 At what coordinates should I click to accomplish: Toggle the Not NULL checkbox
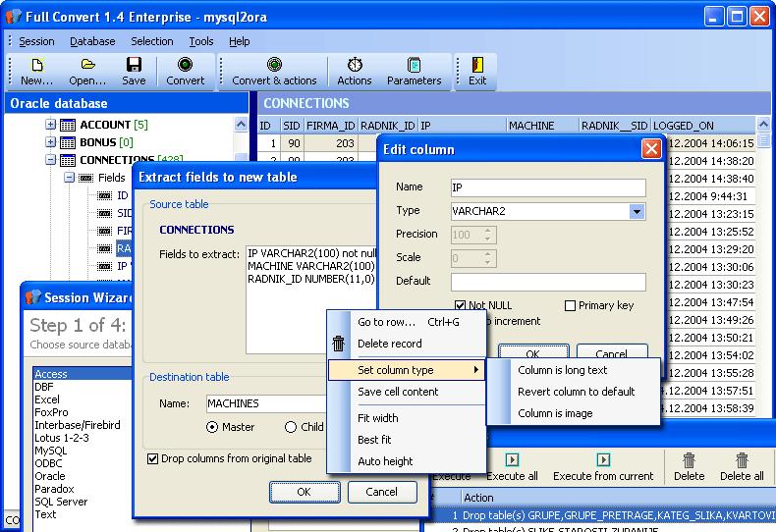pos(460,305)
